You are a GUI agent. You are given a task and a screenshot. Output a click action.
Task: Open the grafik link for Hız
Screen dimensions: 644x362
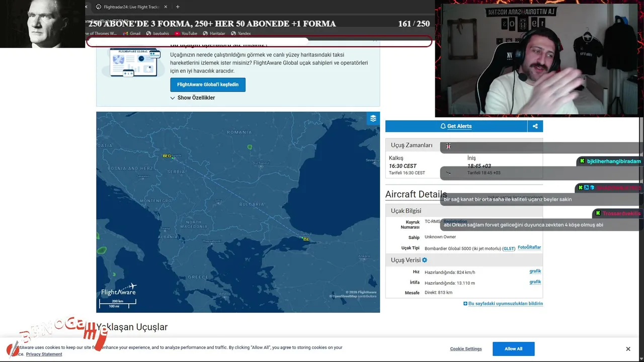(535, 271)
